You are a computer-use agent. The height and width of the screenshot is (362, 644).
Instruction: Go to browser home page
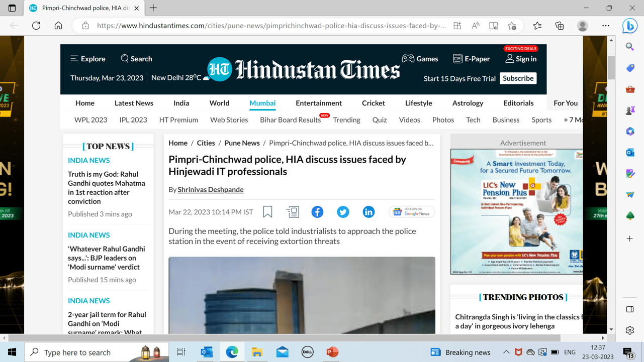click(58, 26)
